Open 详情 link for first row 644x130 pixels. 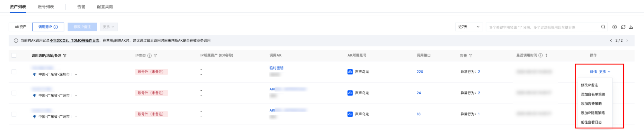click(x=593, y=72)
